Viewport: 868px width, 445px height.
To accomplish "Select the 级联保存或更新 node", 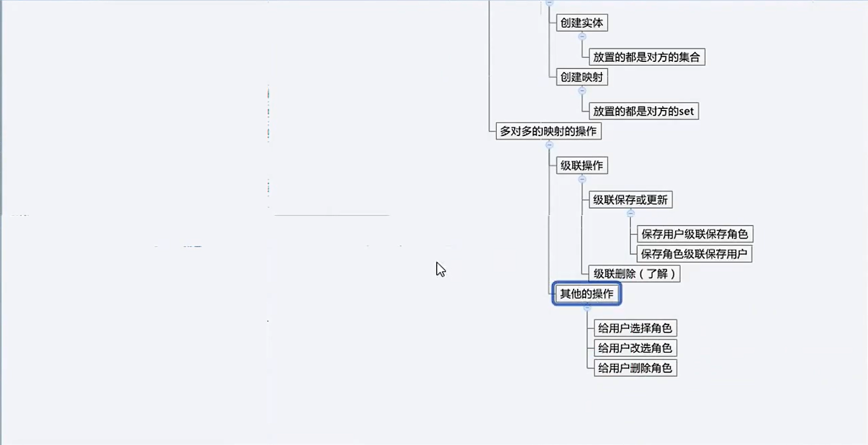I will [630, 200].
